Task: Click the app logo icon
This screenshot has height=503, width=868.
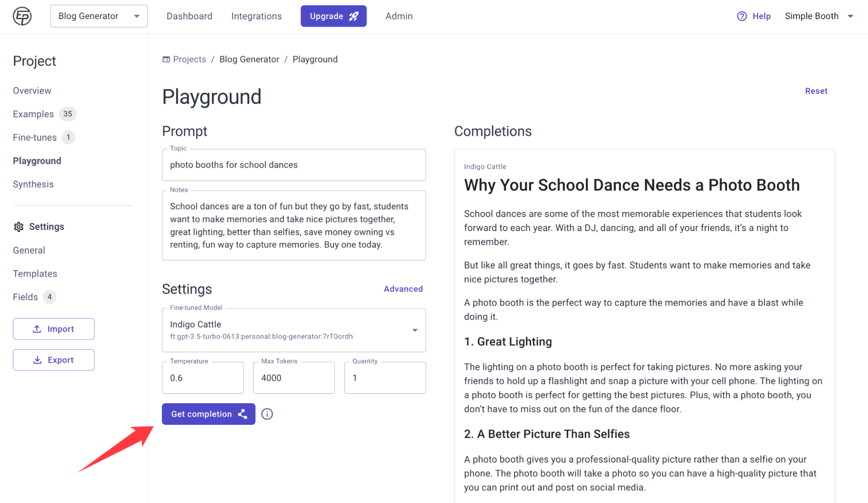Action: pos(22,16)
